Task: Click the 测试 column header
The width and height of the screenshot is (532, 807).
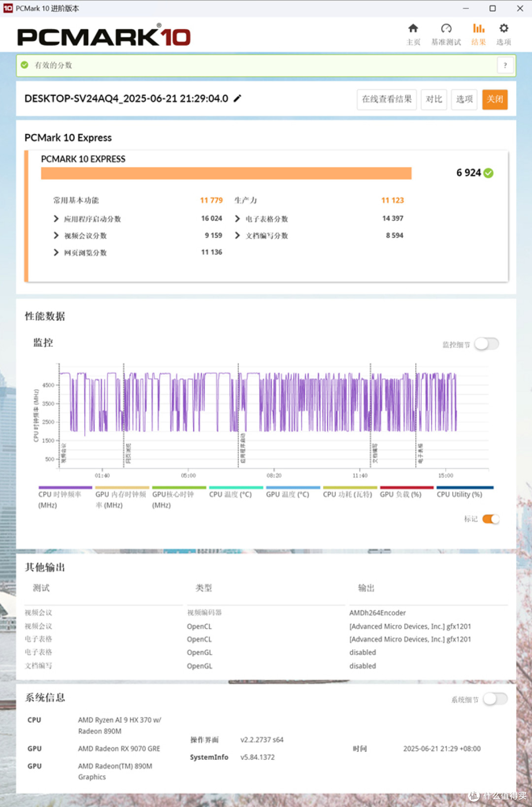Action: pos(41,588)
